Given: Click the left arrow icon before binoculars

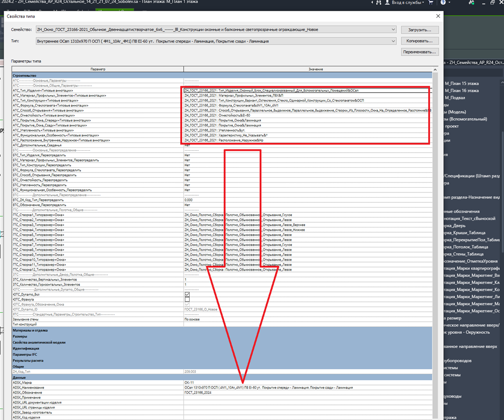Looking at the screenshot, I should pyautogui.click(x=372, y=2).
